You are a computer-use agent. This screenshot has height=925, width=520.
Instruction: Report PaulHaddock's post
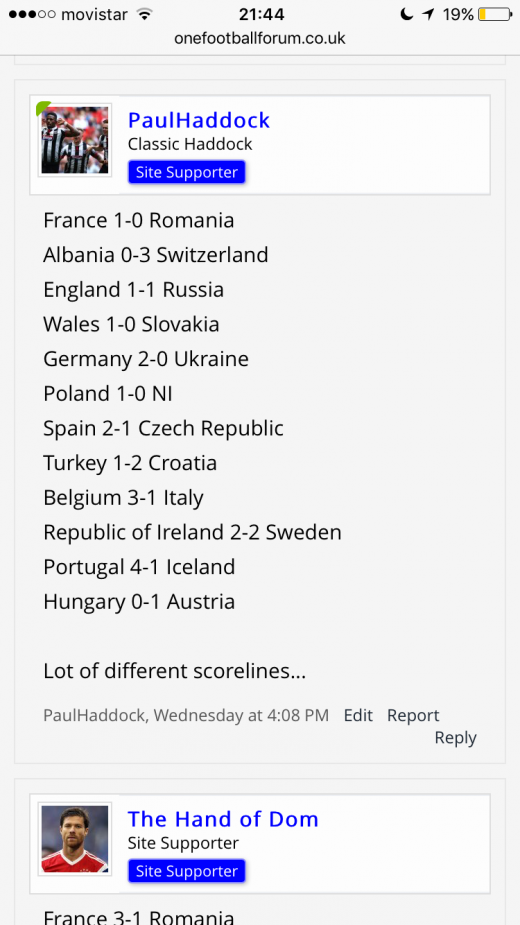coord(413,716)
